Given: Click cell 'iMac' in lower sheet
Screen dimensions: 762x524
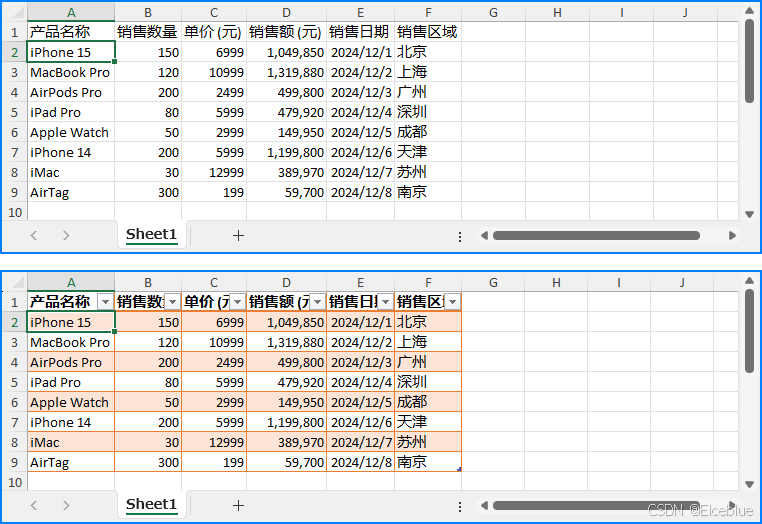Looking at the screenshot, I should tap(71, 442).
